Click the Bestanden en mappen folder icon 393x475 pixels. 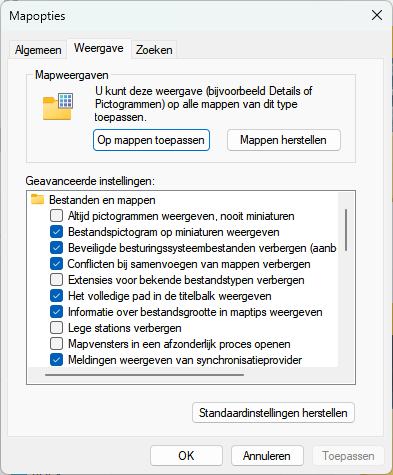point(37,200)
